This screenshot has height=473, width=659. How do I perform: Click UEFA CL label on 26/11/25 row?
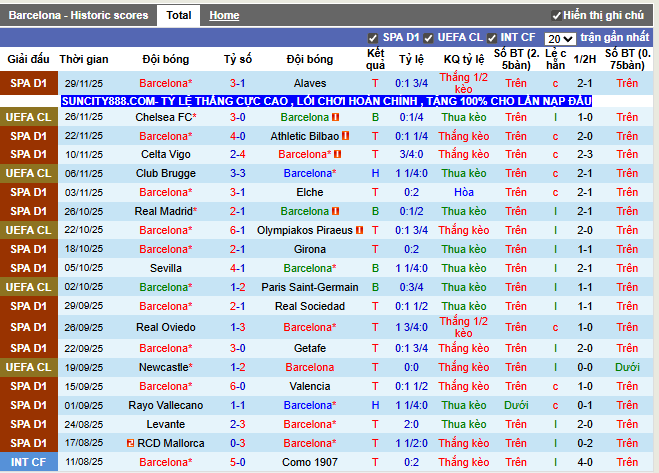(x=29, y=117)
